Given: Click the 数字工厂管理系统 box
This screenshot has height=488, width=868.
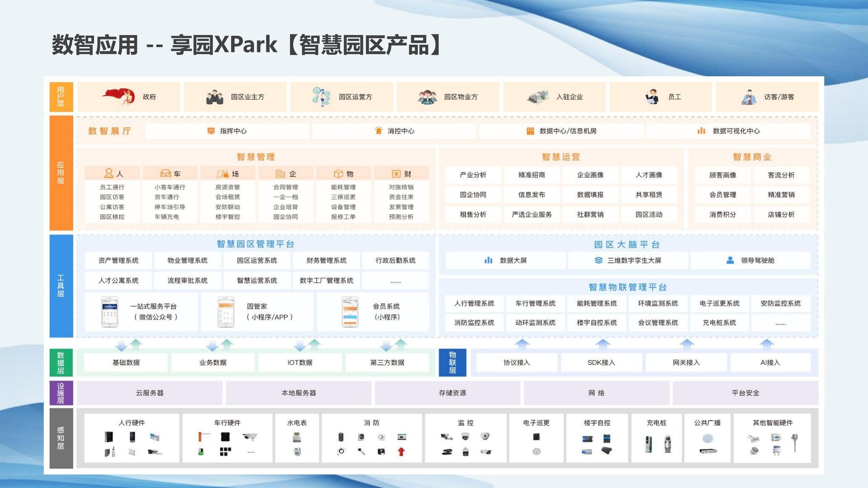Looking at the screenshot, I should [326, 281].
